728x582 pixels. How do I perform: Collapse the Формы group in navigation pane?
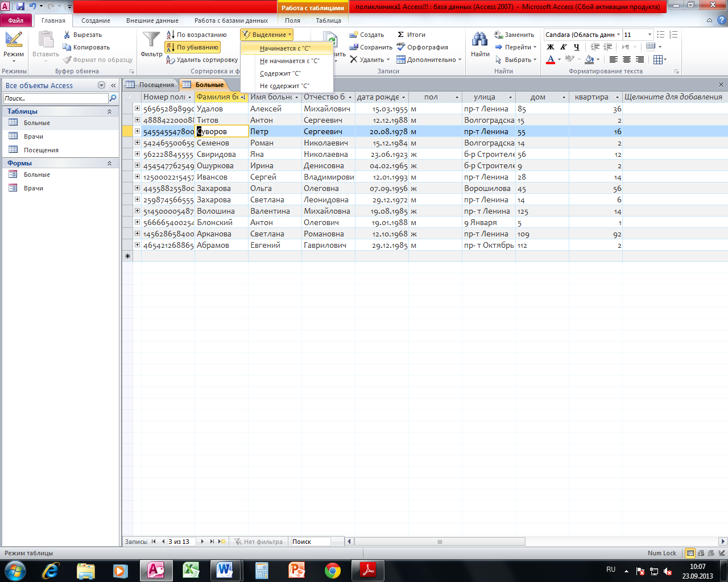109,163
